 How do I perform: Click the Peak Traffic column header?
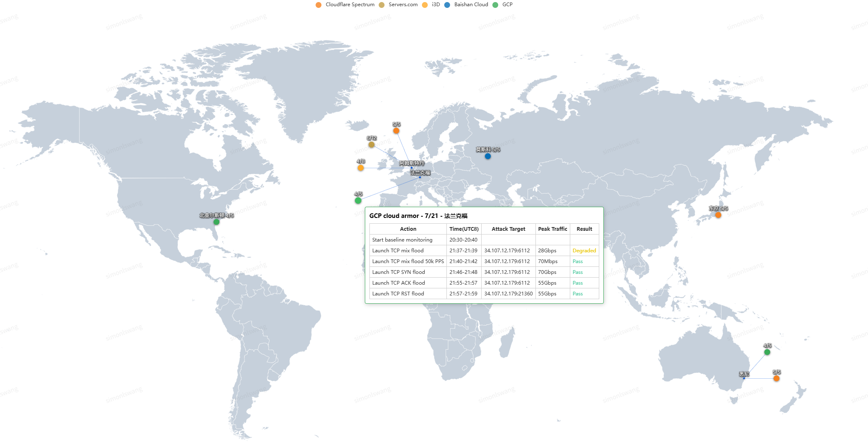click(552, 229)
